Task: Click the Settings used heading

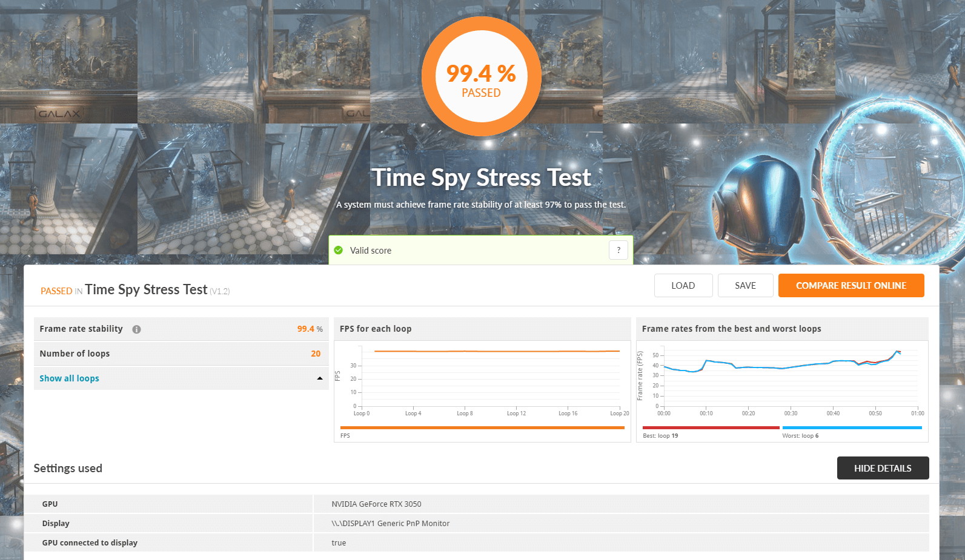Action: [68, 468]
